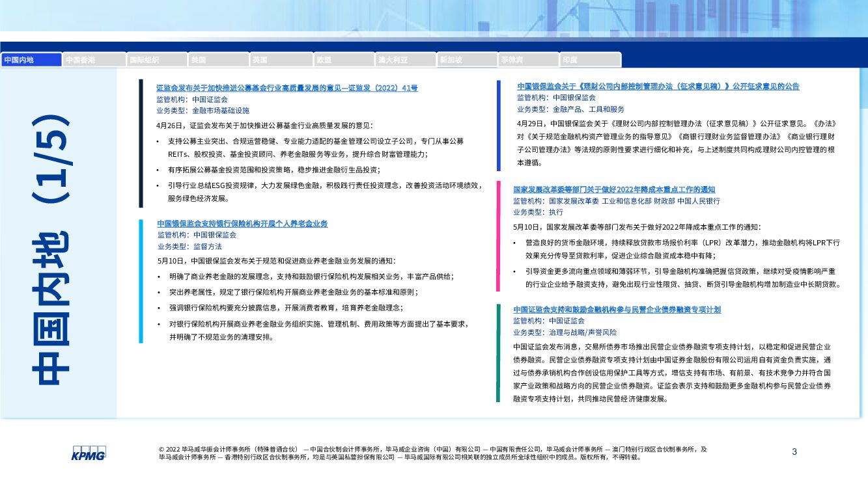This screenshot has width=868, height=488.
Task: Open the 澳大利亚 tab
Action: [x=406, y=60]
